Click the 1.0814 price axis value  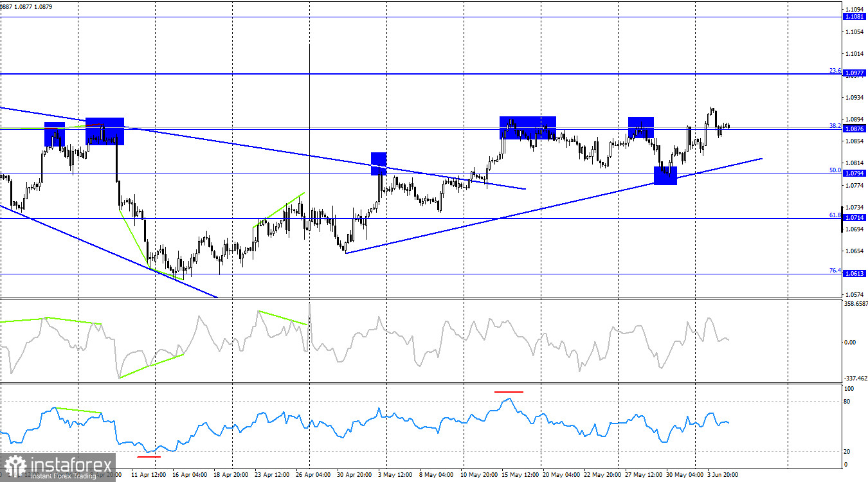856,163
